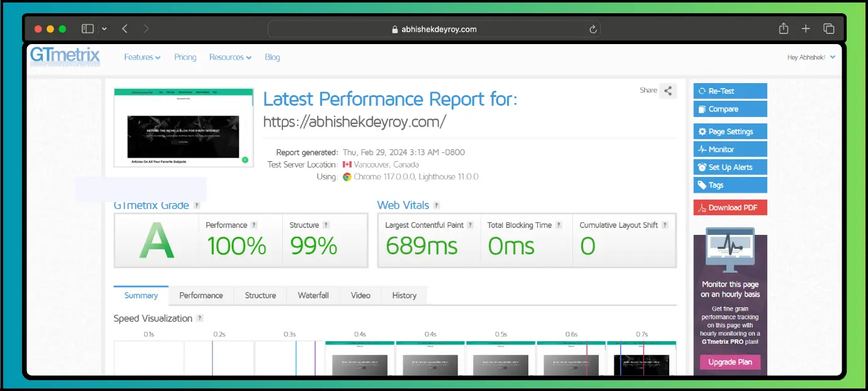Click Set Up Alerts
Screen dimensions: 868x391
(x=730, y=167)
